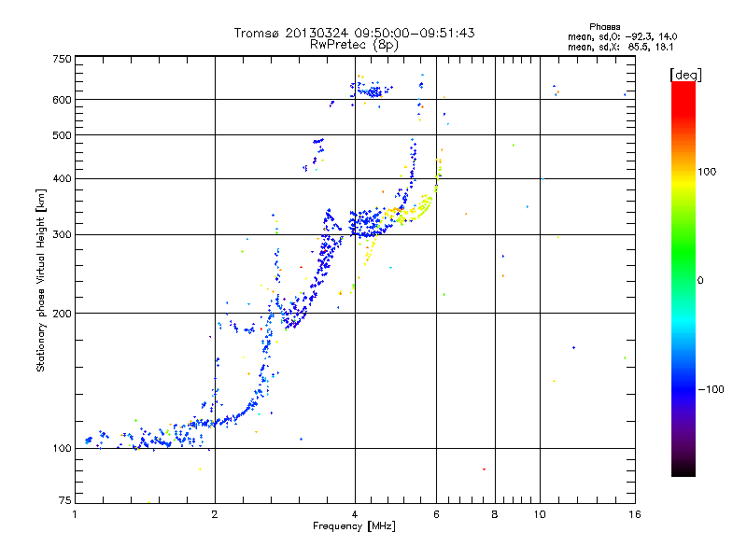Click the x-axis tick label '8'

click(x=495, y=515)
